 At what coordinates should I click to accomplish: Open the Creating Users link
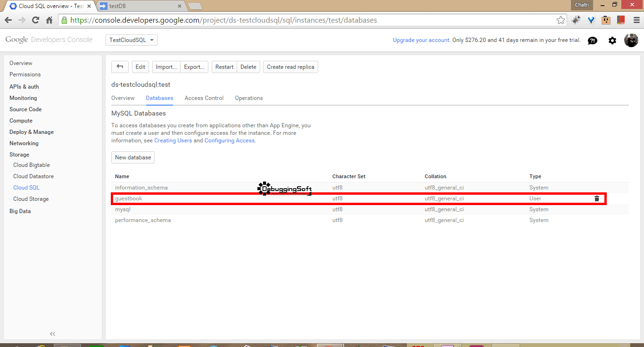pyautogui.click(x=173, y=140)
